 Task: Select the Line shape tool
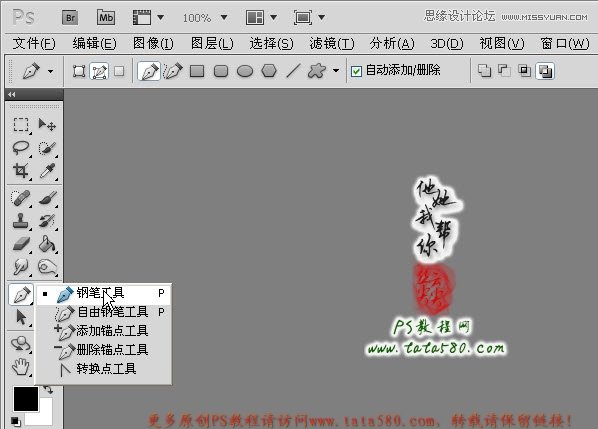293,71
